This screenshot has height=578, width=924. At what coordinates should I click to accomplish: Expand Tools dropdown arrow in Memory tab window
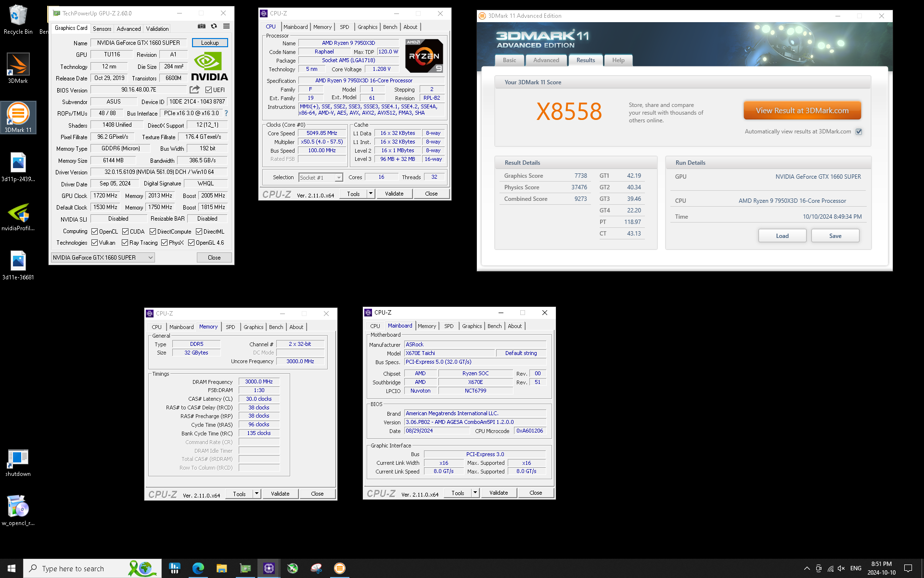[257, 494]
